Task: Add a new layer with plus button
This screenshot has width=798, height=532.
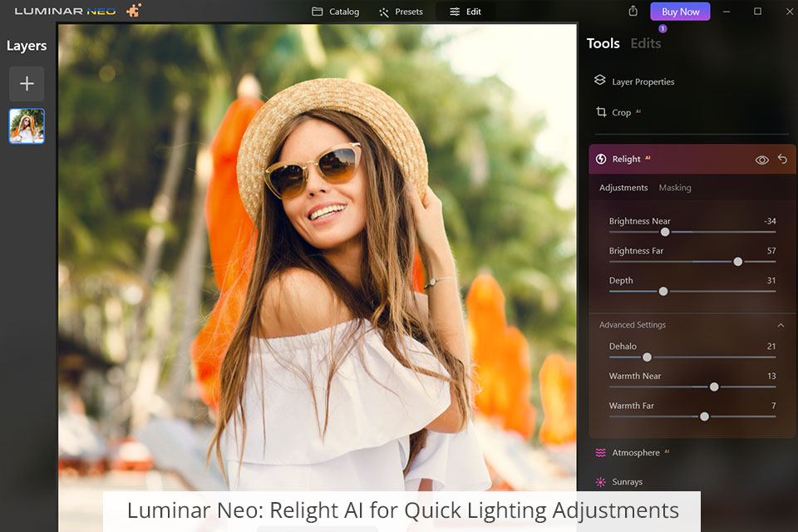Action: (x=27, y=83)
